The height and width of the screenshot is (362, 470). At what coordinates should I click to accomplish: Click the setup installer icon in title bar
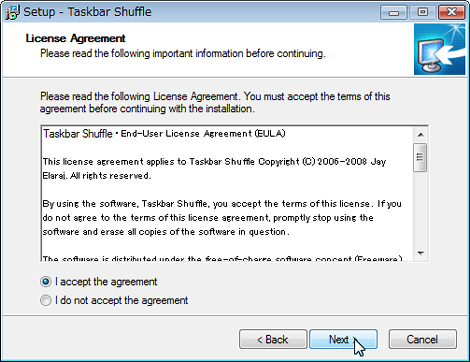tap(12, 12)
